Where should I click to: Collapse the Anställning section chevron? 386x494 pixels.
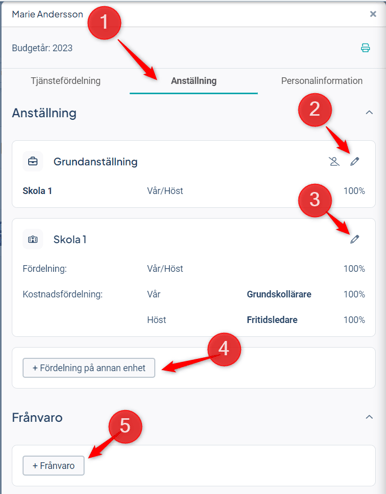coord(369,113)
